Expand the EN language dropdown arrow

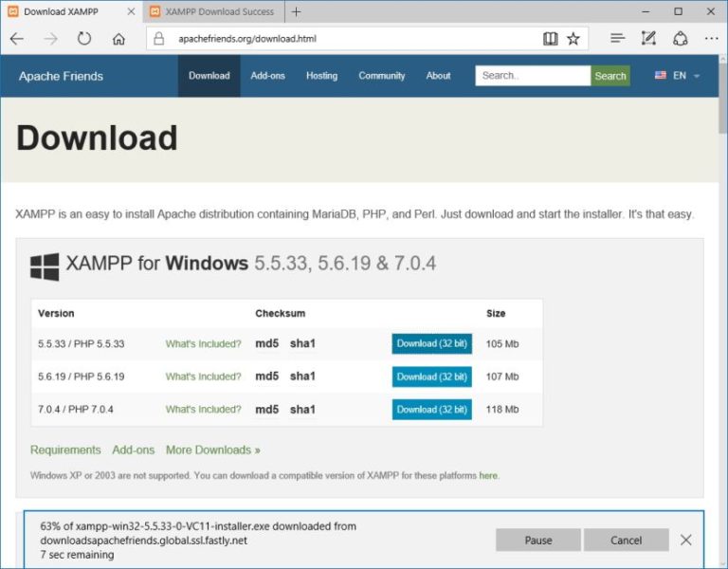click(x=697, y=76)
